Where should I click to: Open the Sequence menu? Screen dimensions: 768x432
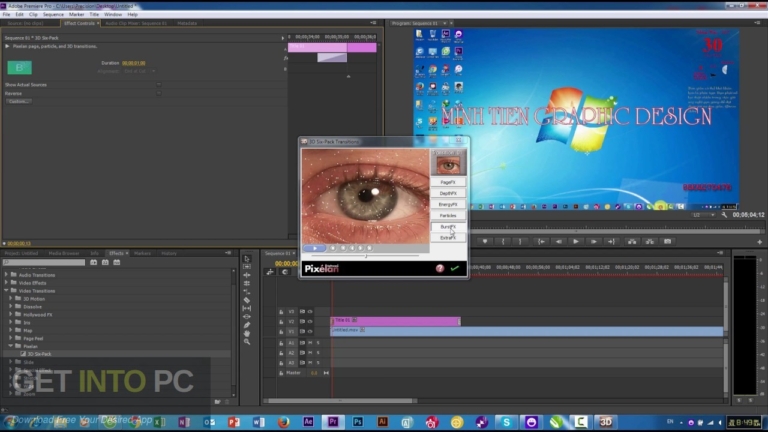tap(53, 15)
